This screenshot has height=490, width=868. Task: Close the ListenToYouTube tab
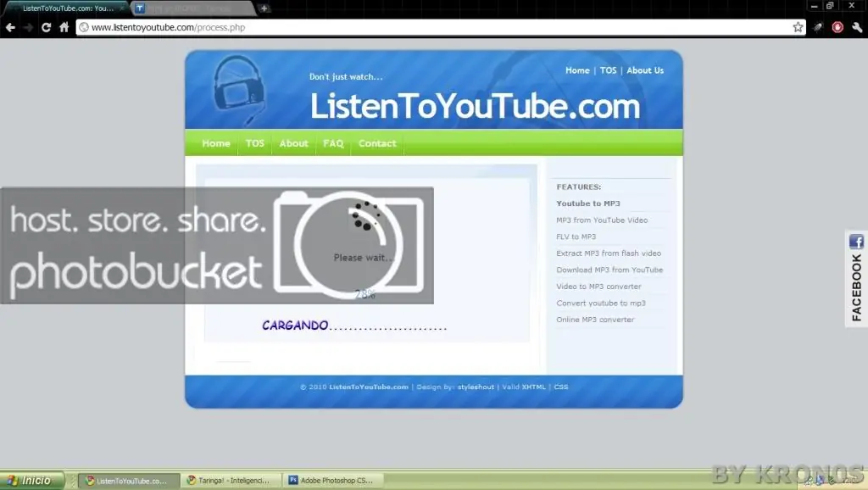pos(122,8)
